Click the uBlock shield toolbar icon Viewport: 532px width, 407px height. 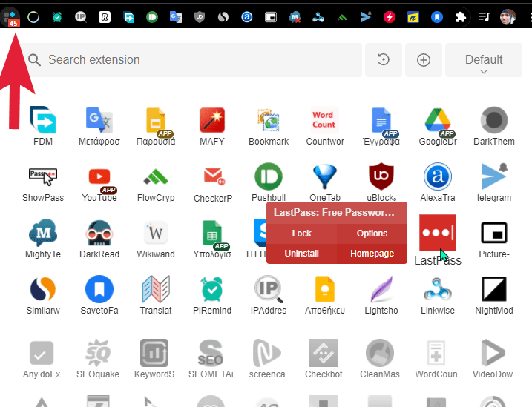click(200, 17)
